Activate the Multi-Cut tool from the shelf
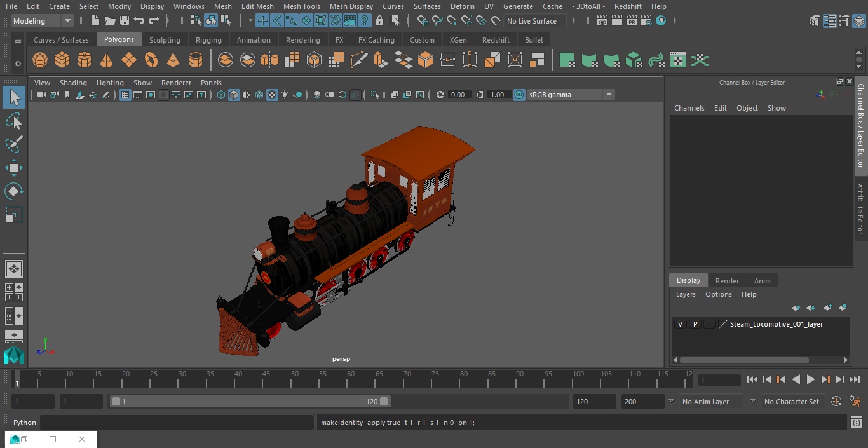 360,60
